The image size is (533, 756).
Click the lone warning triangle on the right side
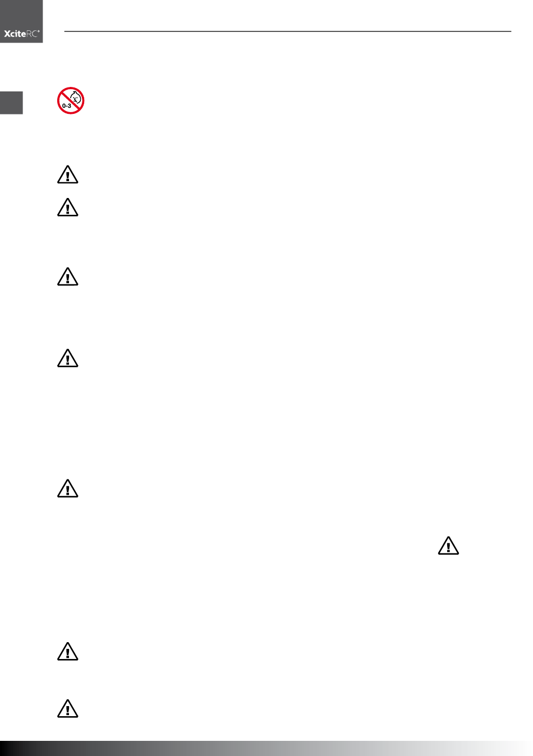coord(448,546)
